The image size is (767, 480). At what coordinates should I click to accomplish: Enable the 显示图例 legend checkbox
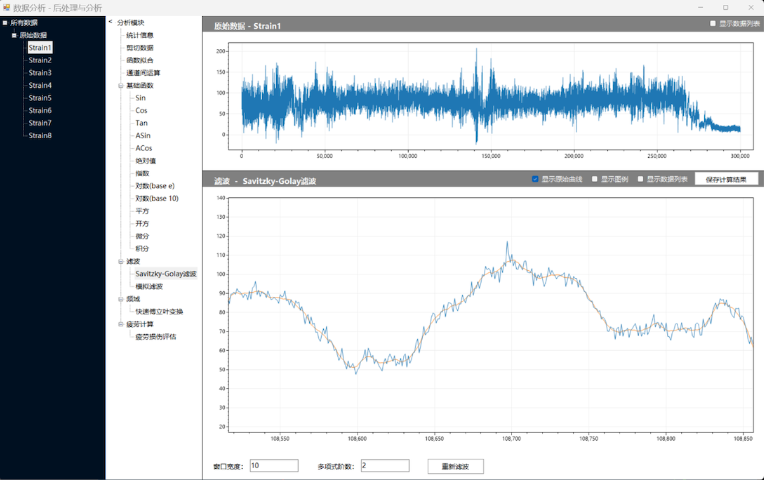point(595,179)
